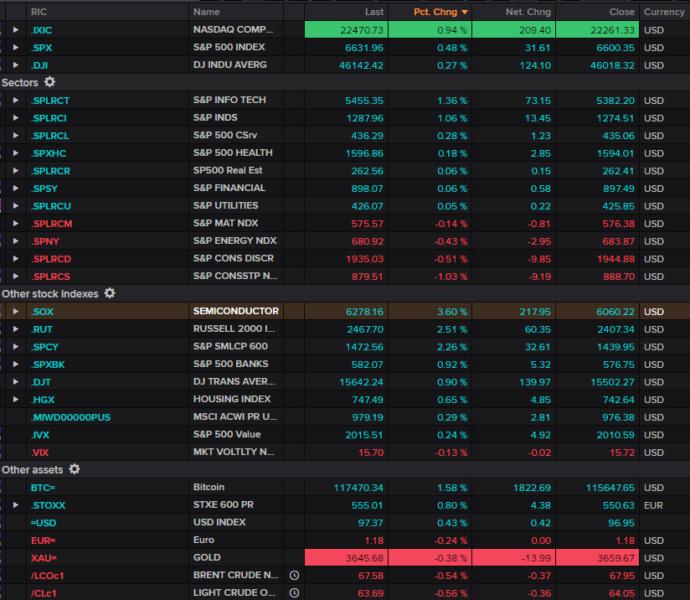Open the .SPLRCD ticker link
Viewport: 690px width, 600px height.
tap(51, 259)
